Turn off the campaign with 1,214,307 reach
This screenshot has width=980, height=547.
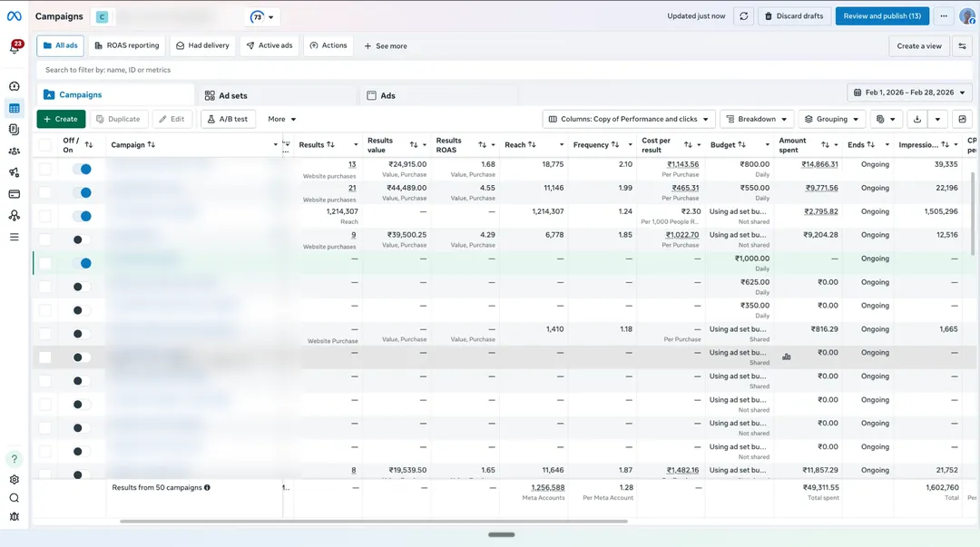point(82,216)
